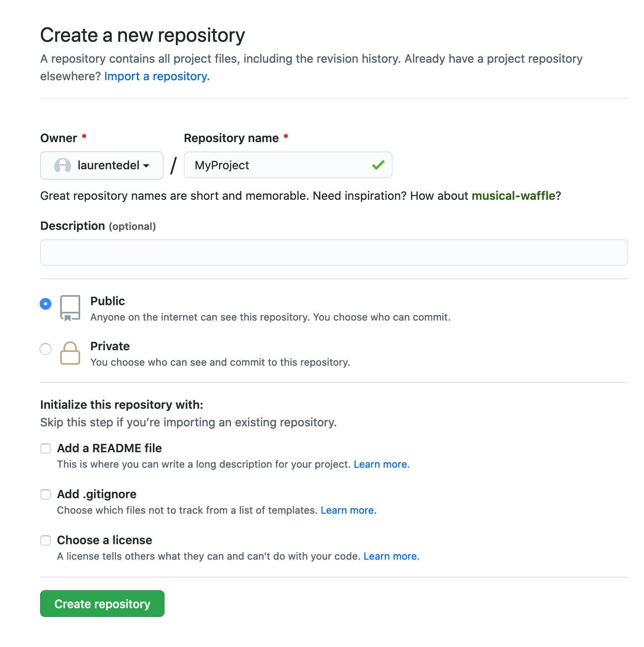Select the Private visibility radio button
644x647 pixels.
coord(46,349)
